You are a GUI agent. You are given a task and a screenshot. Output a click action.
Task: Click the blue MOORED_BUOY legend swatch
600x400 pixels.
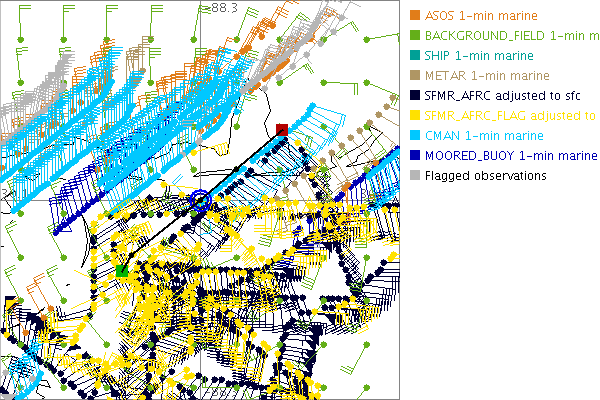point(414,156)
